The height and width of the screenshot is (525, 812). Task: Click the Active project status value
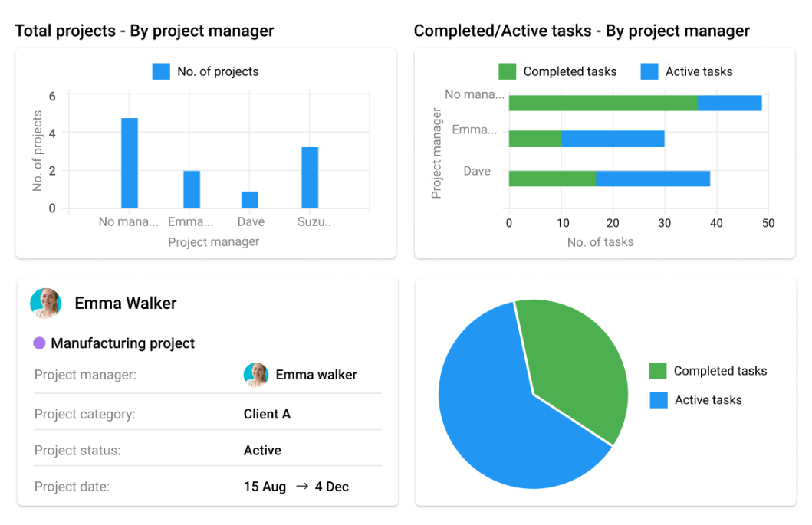coord(262,451)
